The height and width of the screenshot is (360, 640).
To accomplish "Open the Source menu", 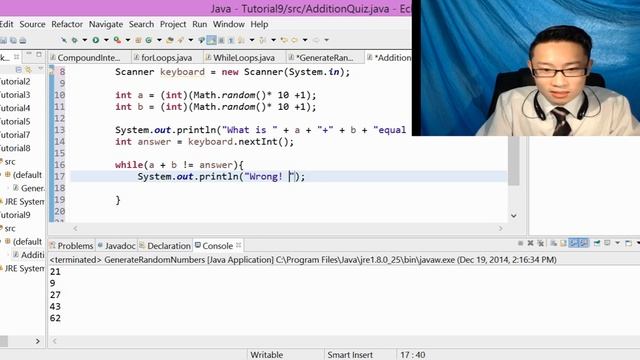I will coord(32,24).
